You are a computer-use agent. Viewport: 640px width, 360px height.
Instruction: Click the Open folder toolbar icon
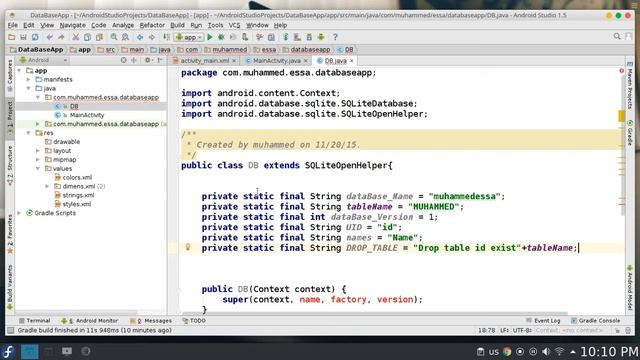coord(11,37)
